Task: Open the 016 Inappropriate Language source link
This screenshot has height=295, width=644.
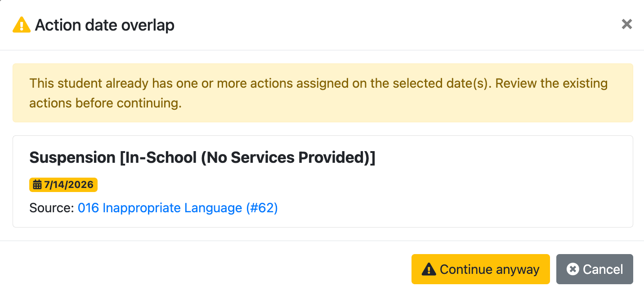Action: [x=178, y=208]
